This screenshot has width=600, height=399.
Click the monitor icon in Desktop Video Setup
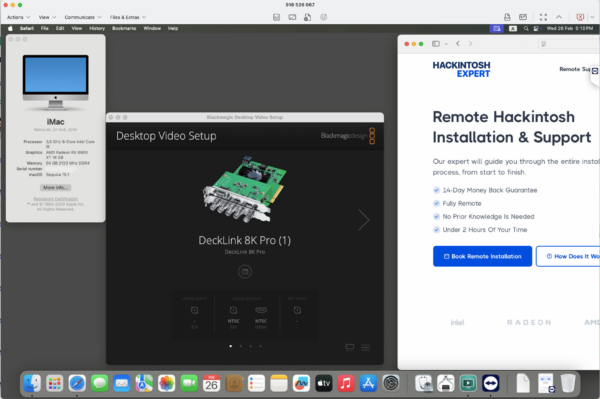pos(350,347)
